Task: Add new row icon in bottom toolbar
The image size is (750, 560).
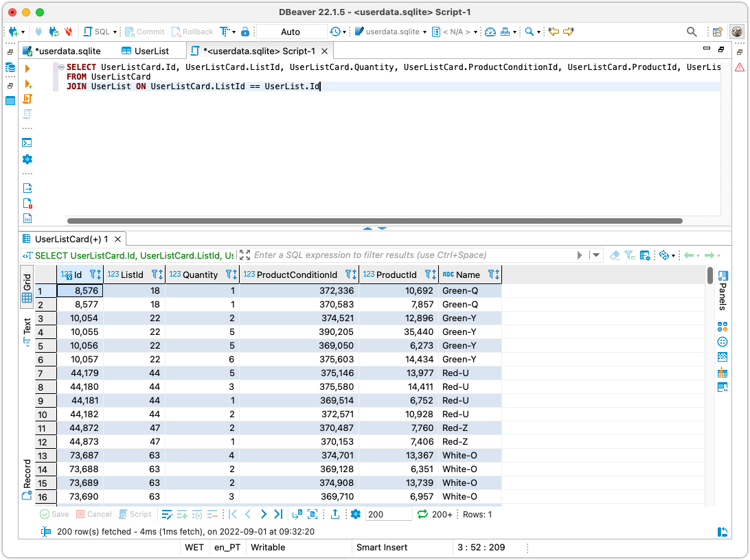Action: coord(182,515)
